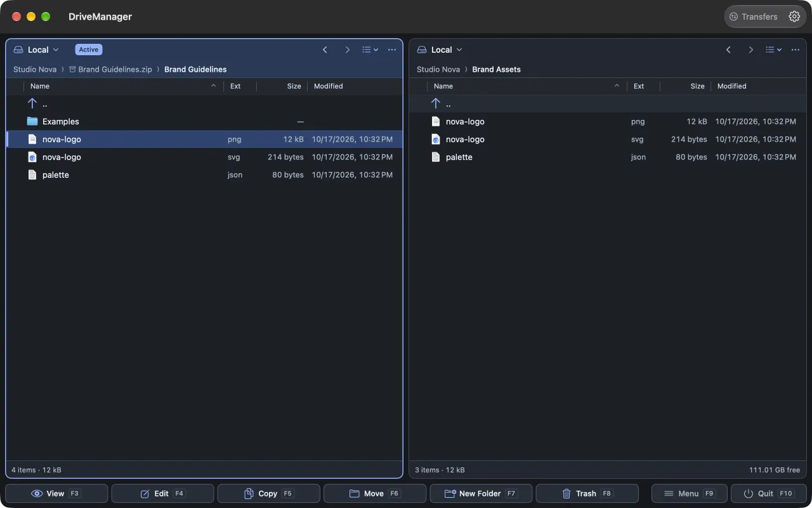Open the right pane more options menu

click(x=796, y=50)
